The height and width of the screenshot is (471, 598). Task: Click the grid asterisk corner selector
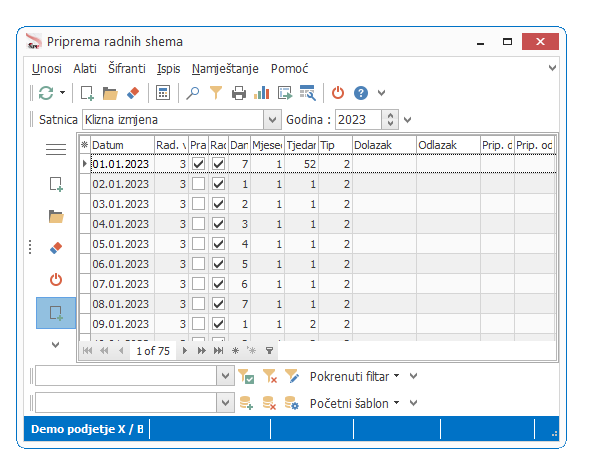(85, 145)
